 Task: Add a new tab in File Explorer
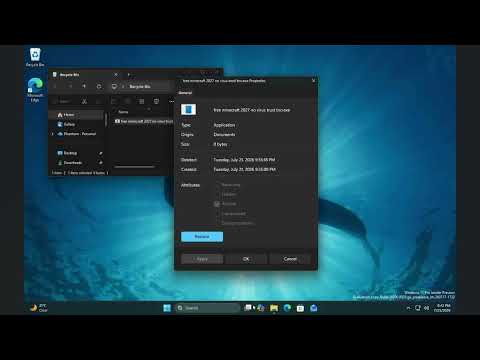(x=129, y=75)
